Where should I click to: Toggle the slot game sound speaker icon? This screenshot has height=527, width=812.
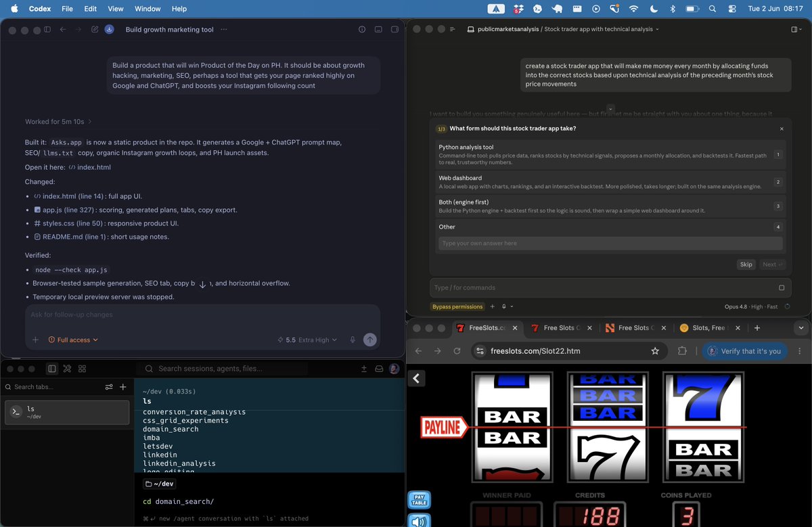pyautogui.click(x=419, y=521)
